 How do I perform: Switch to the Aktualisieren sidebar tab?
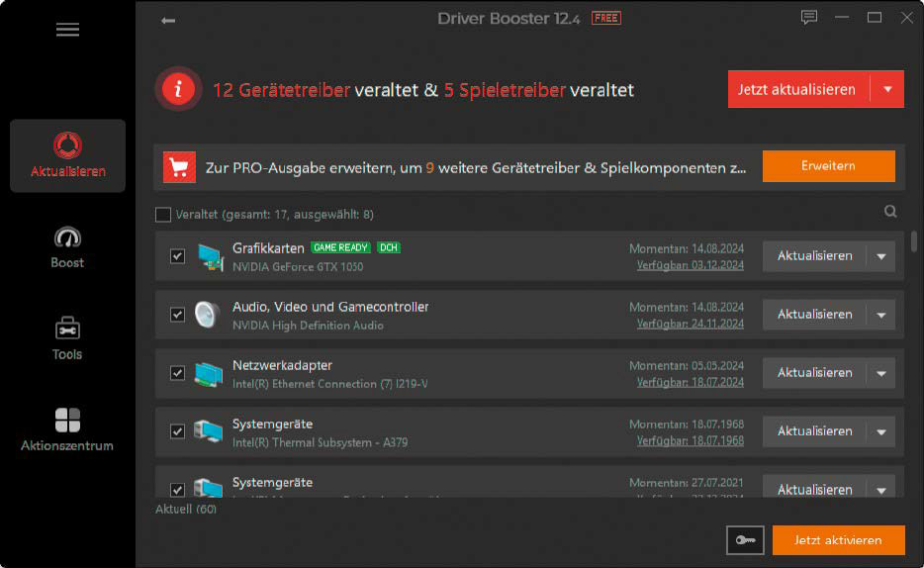coord(68,156)
